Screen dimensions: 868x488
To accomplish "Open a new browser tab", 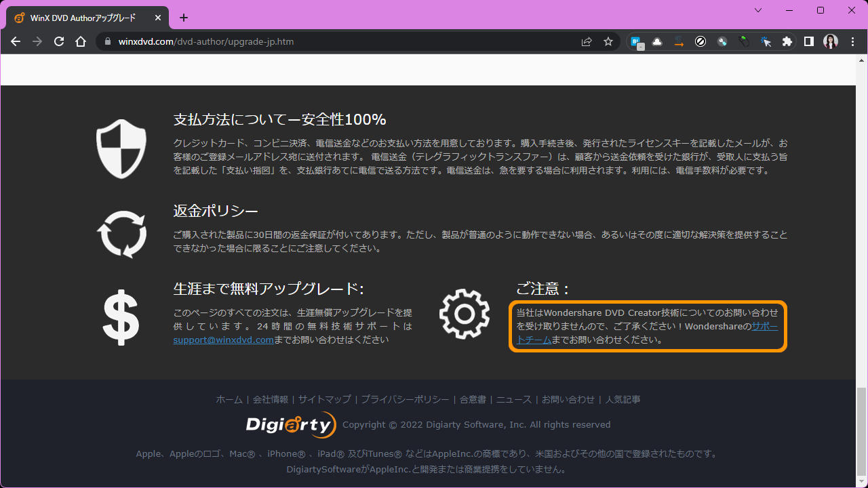I will 184,18.
